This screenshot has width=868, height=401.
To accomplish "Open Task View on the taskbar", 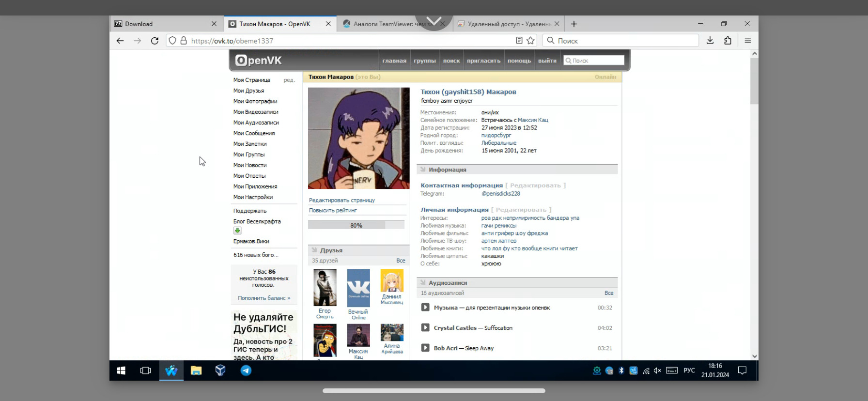I will (145, 370).
